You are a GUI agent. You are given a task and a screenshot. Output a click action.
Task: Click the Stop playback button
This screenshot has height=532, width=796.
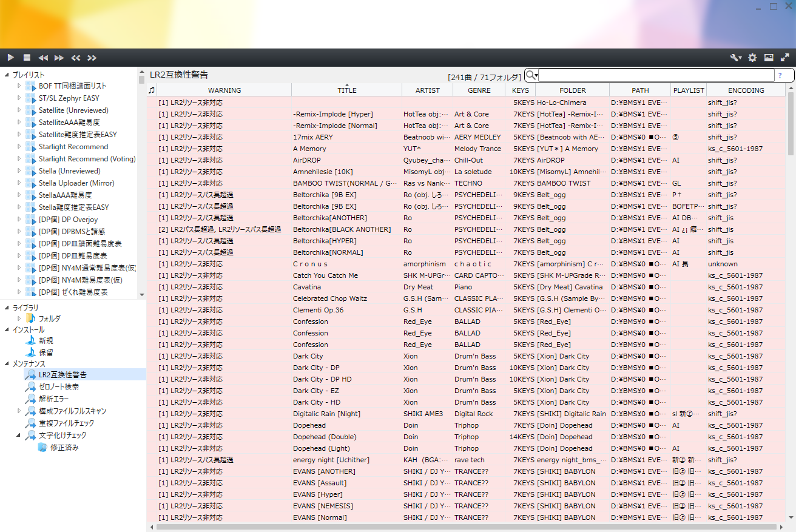point(27,58)
